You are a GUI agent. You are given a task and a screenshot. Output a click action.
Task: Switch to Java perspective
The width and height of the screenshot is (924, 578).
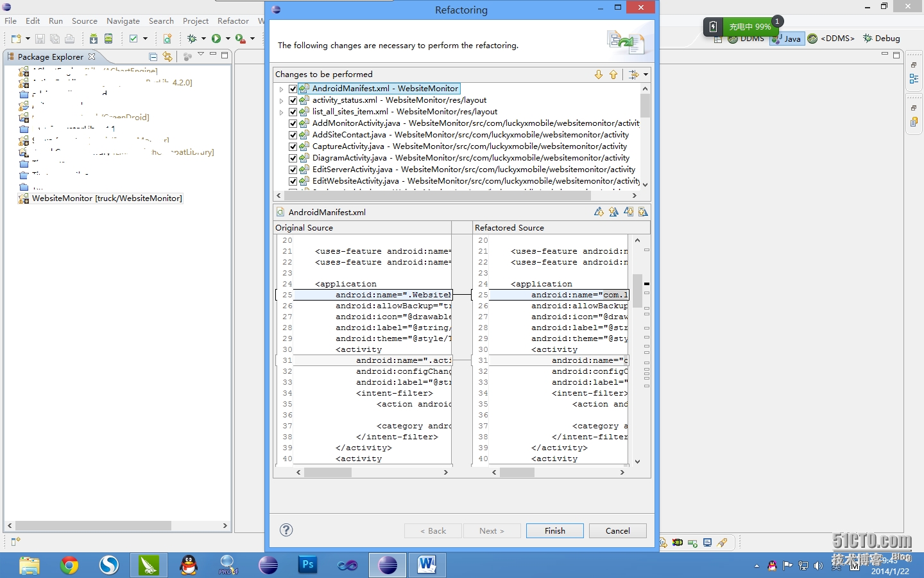(x=787, y=39)
